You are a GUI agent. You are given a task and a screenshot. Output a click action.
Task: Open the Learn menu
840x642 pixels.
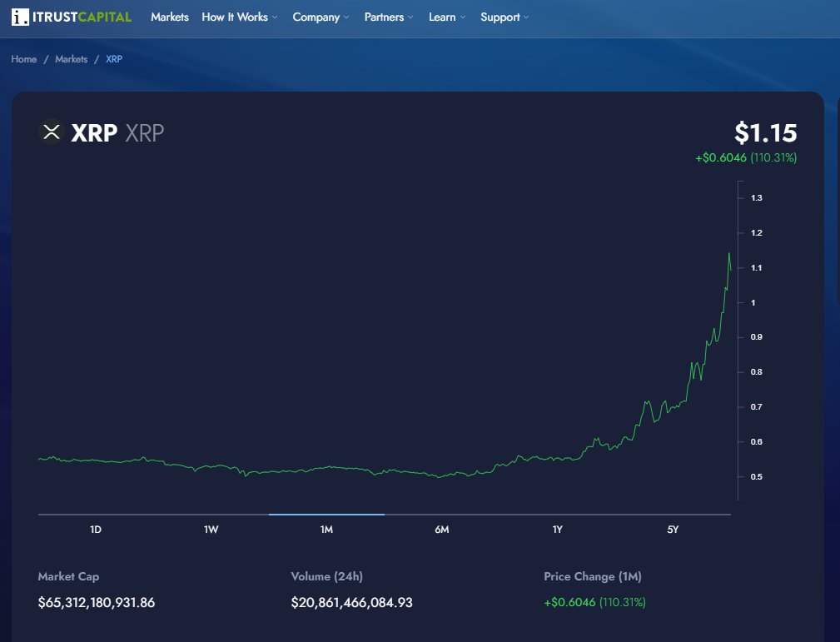442,17
